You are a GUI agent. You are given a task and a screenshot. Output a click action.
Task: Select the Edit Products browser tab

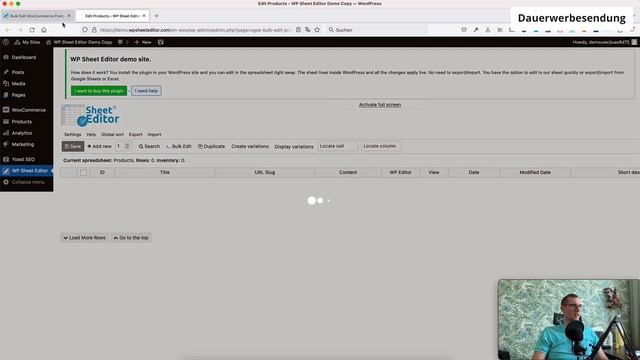tap(112, 16)
